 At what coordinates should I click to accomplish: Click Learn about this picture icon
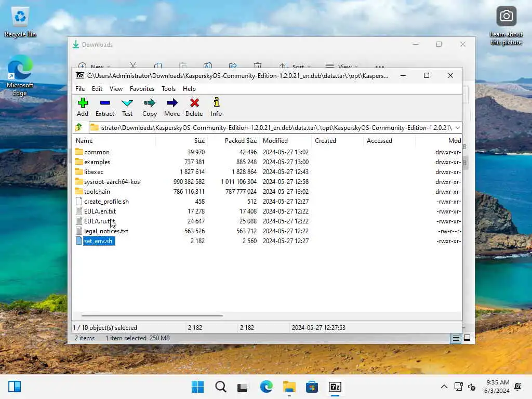pyautogui.click(x=506, y=26)
